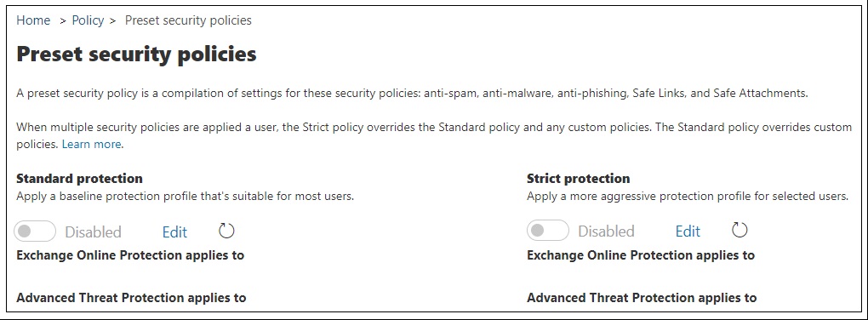Click the Preset security policies page title
Image resolution: width=868 pixels, height=320 pixels.
coord(137,54)
